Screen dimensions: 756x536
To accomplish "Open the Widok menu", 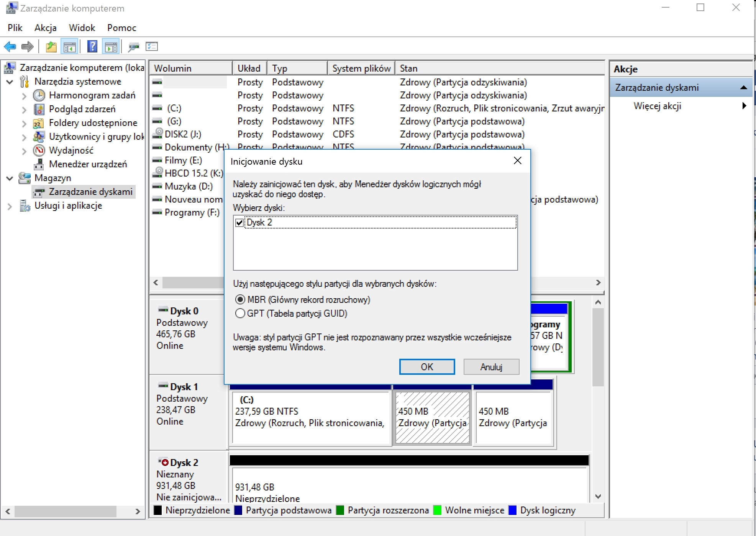I will (x=82, y=28).
